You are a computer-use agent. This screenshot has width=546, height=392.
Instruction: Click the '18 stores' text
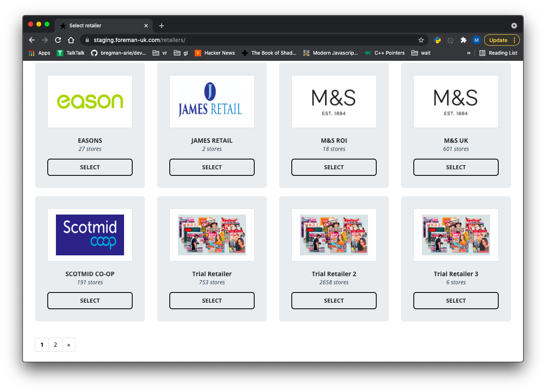point(334,149)
